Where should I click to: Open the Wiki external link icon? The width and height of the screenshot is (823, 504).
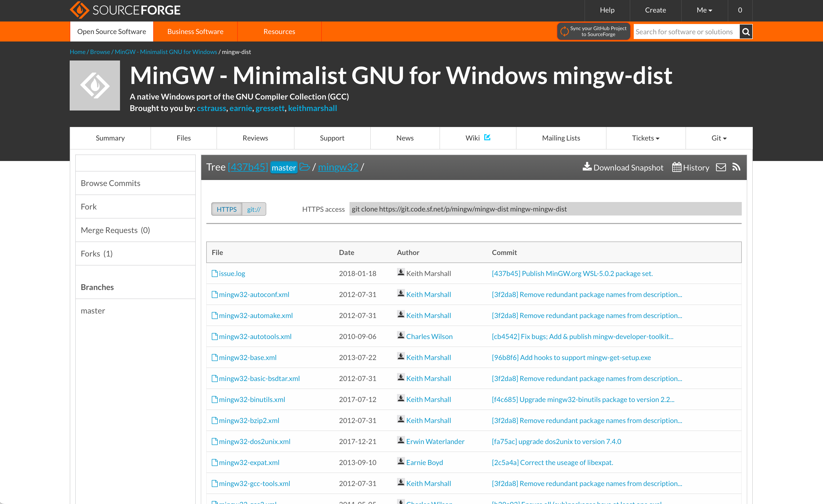click(x=487, y=137)
